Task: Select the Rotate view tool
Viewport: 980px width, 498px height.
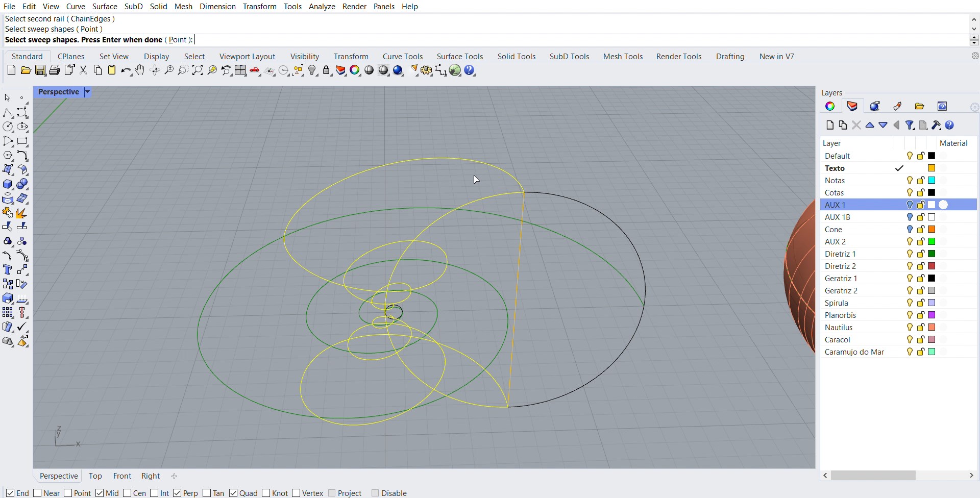Action: [x=155, y=70]
